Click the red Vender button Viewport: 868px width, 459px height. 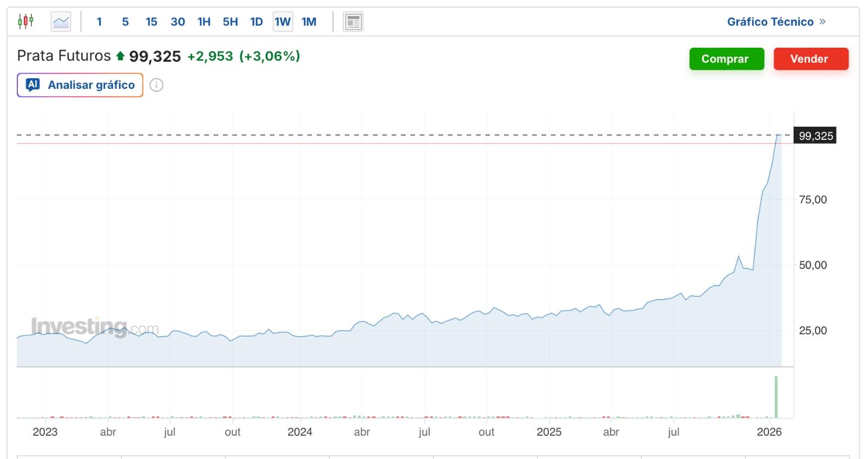point(811,59)
